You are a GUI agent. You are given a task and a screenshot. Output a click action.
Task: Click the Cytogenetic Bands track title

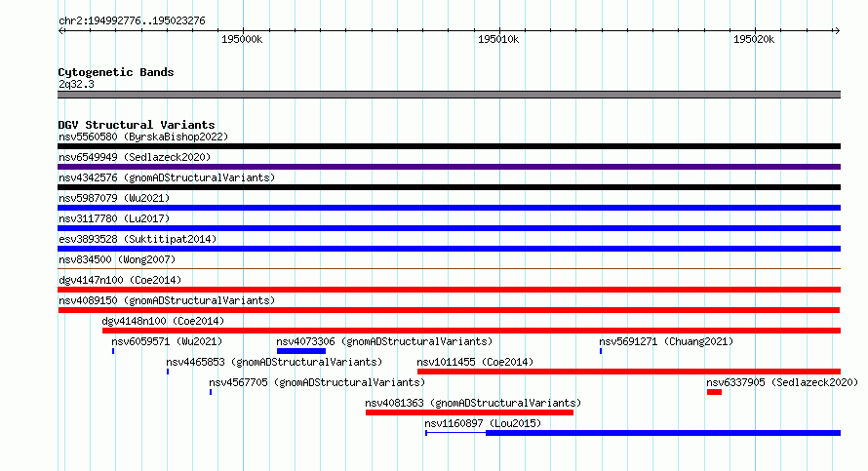(x=116, y=72)
